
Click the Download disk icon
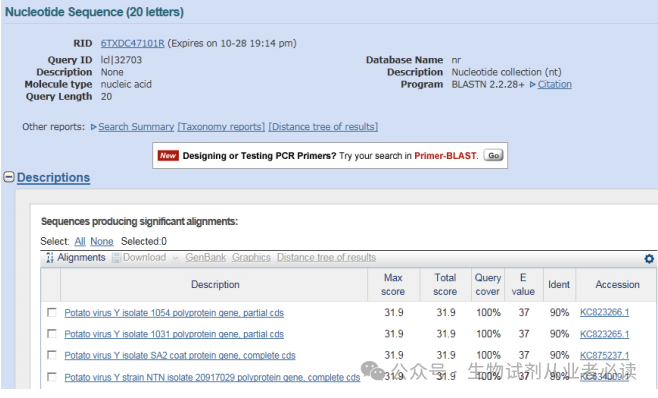pos(116,258)
